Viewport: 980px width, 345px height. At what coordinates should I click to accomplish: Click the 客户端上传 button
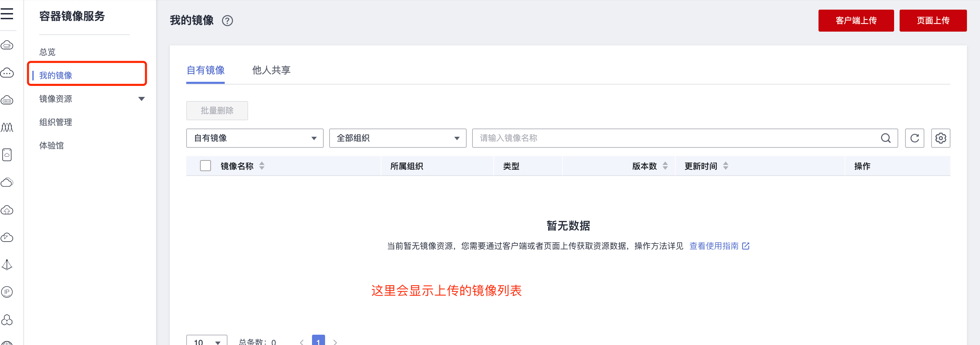click(856, 21)
